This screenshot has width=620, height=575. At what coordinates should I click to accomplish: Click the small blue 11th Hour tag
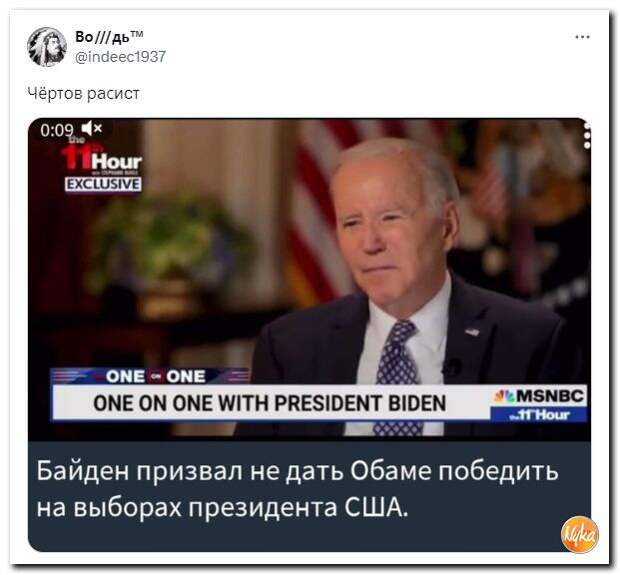pos(539,415)
